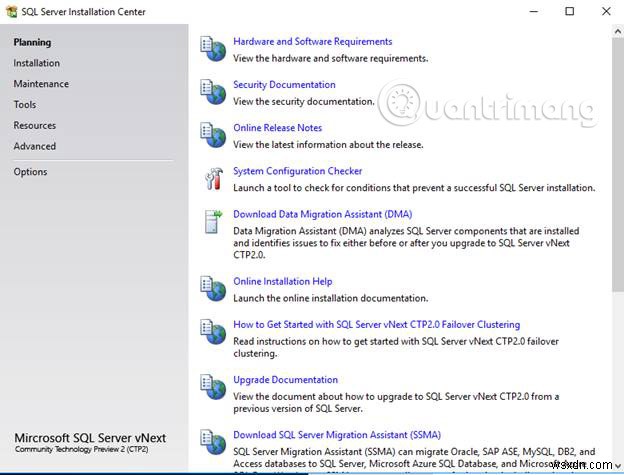
Task: Click the 'SQL Server Installation Center' window title
Action: click(84, 12)
